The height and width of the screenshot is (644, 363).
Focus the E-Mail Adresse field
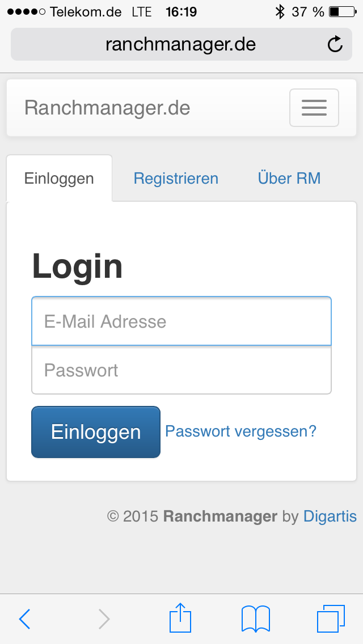pos(181,321)
